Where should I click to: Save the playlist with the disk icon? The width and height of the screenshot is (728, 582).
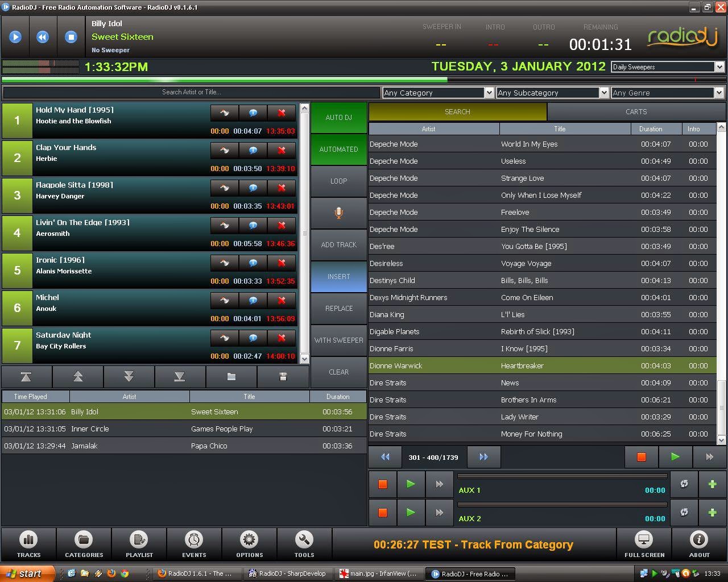point(283,377)
